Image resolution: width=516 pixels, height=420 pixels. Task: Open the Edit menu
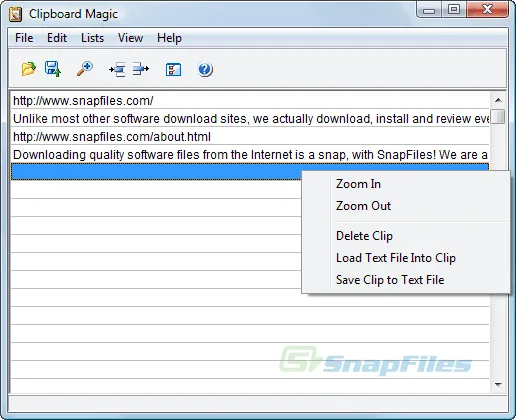pos(57,38)
